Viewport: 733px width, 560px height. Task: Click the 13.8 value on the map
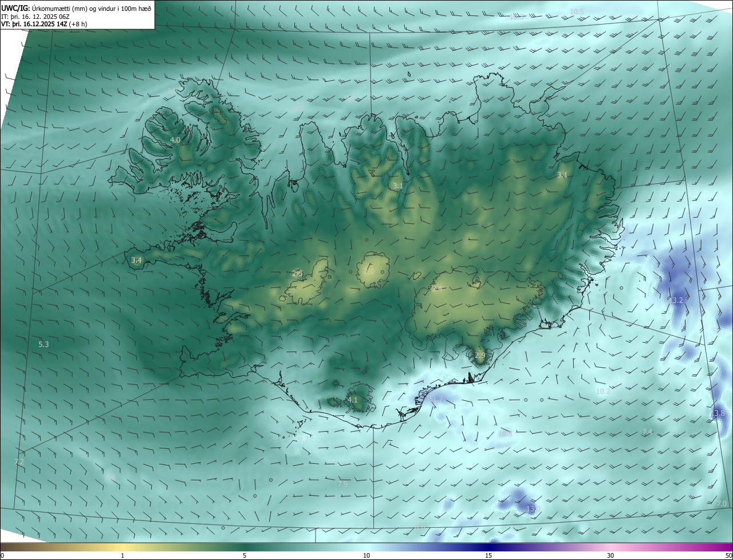718,413
